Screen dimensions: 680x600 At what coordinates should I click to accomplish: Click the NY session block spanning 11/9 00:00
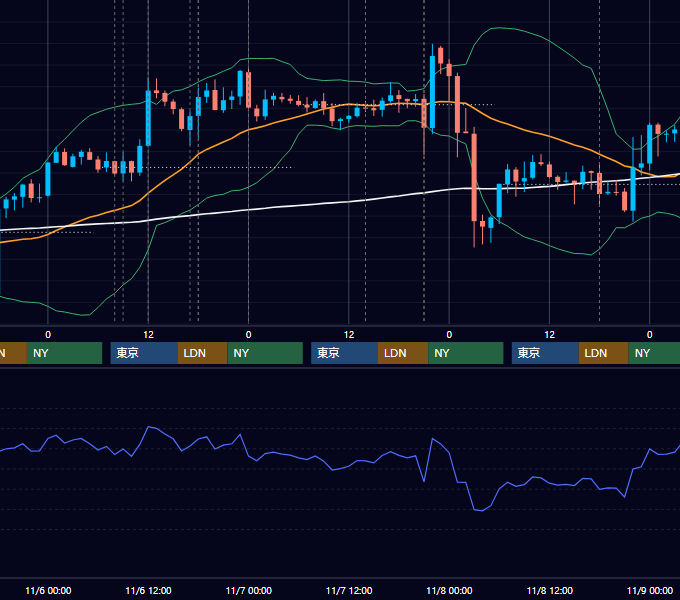click(x=654, y=353)
